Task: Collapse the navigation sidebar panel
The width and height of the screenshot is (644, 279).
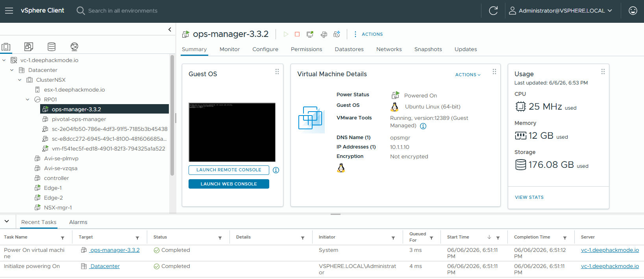Action: point(170,29)
